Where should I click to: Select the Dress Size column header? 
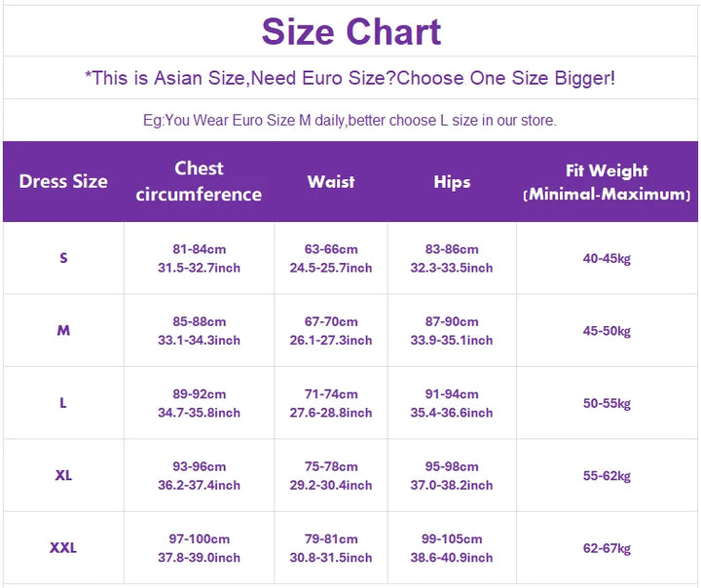[x=63, y=181]
